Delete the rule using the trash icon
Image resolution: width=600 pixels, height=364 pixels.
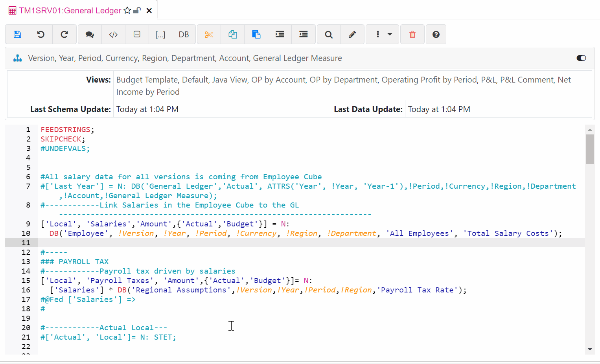pyautogui.click(x=412, y=34)
